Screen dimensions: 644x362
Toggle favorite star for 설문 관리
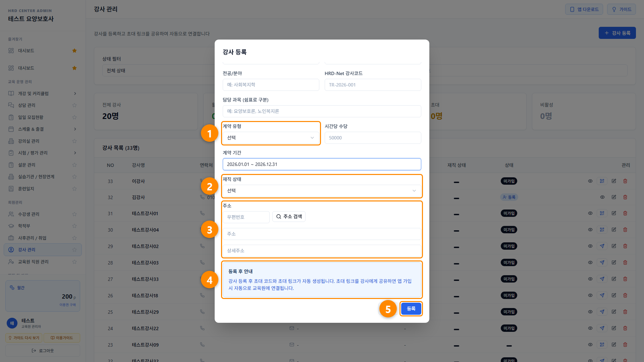(74, 165)
